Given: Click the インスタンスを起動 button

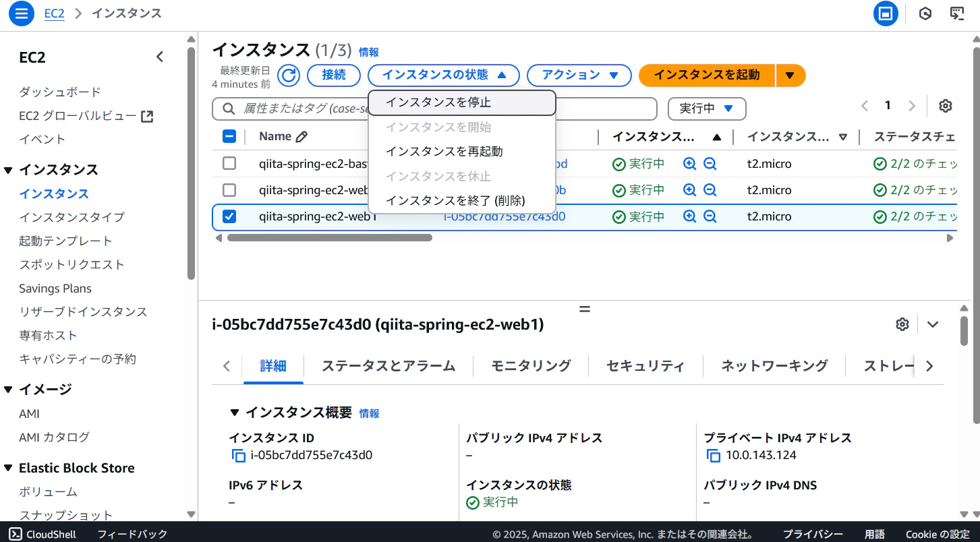Looking at the screenshot, I should 707,76.
